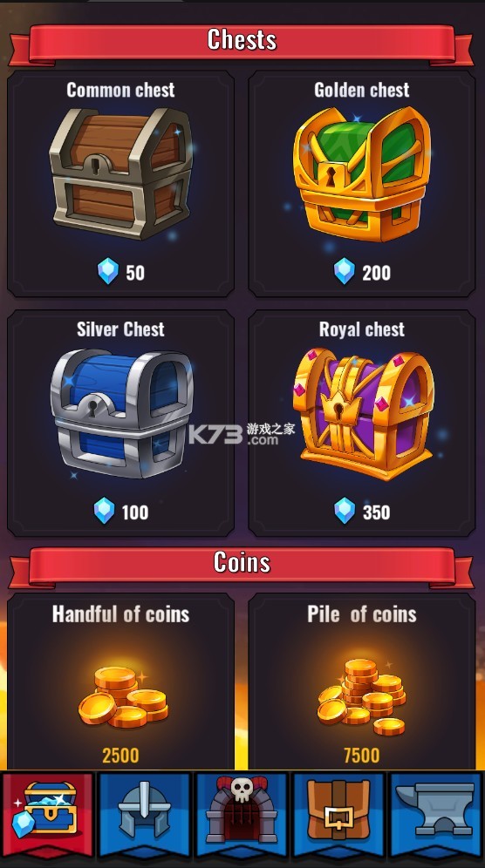Click the gem icon beside 350 price
This screenshot has width=485, height=868.
point(345,511)
